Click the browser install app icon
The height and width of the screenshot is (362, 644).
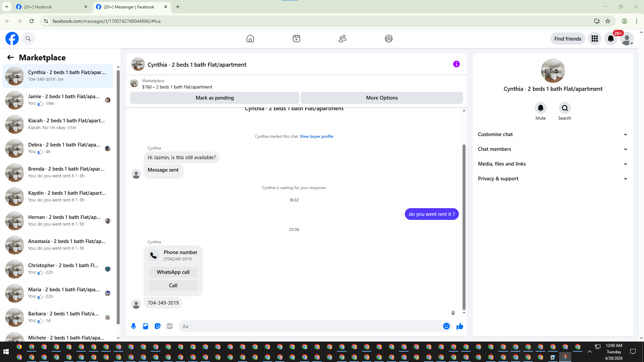coord(597,21)
